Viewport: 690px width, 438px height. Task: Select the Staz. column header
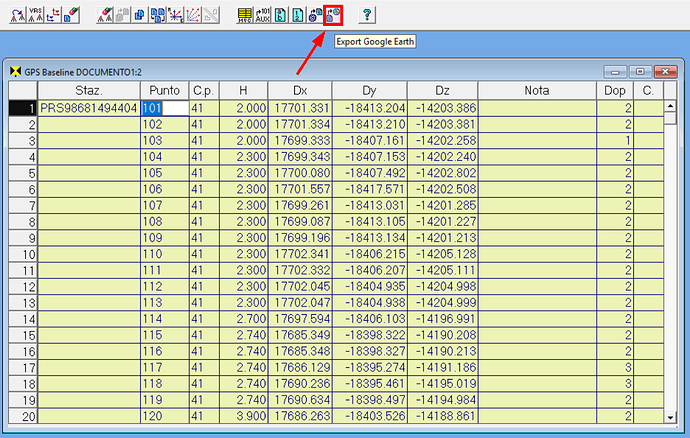pos(88,91)
